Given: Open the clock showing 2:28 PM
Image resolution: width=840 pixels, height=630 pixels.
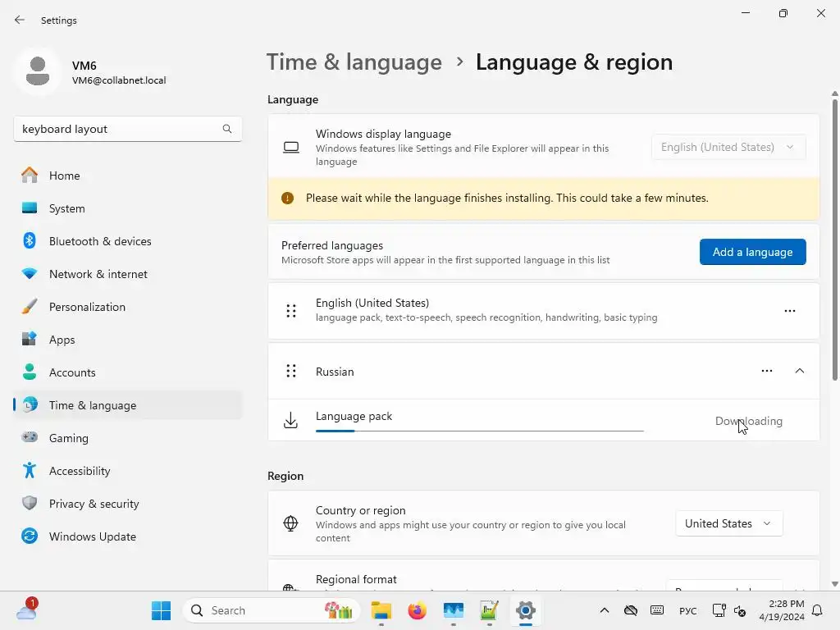Looking at the screenshot, I should [782, 610].
